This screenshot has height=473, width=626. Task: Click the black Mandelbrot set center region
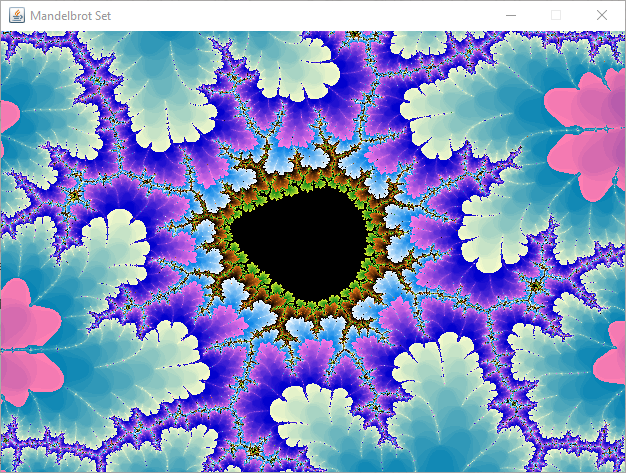click(x=301, y=244)
